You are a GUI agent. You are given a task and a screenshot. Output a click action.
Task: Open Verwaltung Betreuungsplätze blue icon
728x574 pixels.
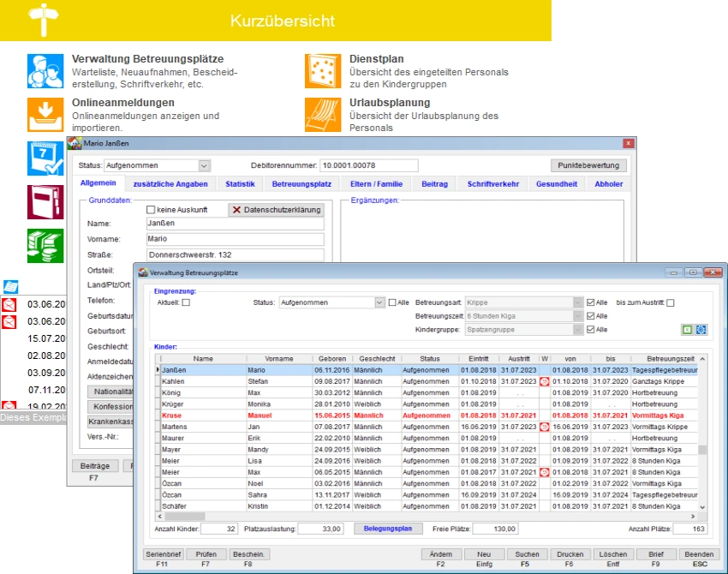[x=45, y=70]
